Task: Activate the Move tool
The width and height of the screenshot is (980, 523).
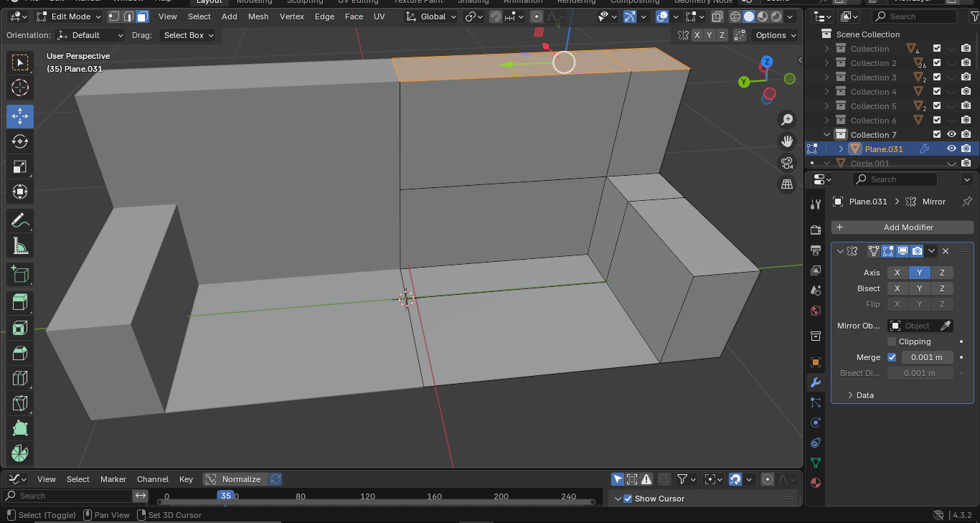Action: pyautogui.click(x=20, y=116)
